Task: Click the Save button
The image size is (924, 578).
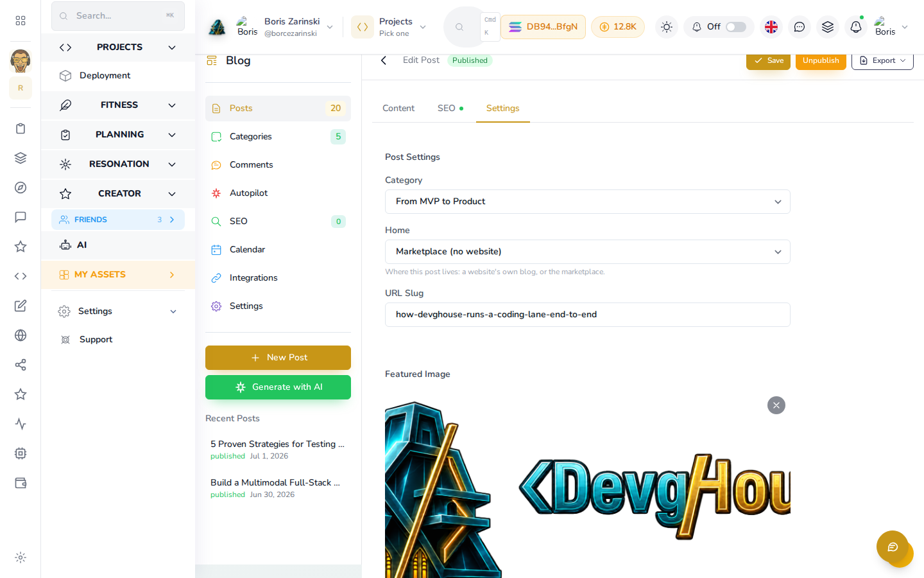Action: pos(768,60)
